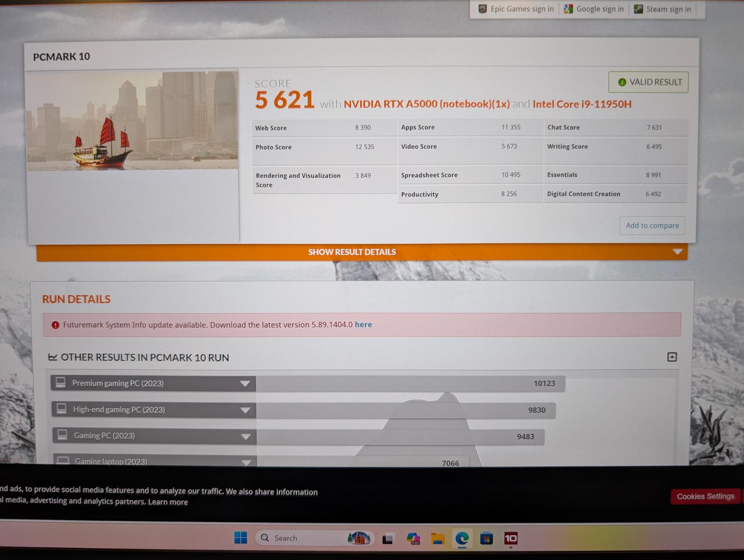Screen dimensions: 744x560
Task: Expand High-end gaming PC (2023) dropdown
Action: (x=245, y=410)
